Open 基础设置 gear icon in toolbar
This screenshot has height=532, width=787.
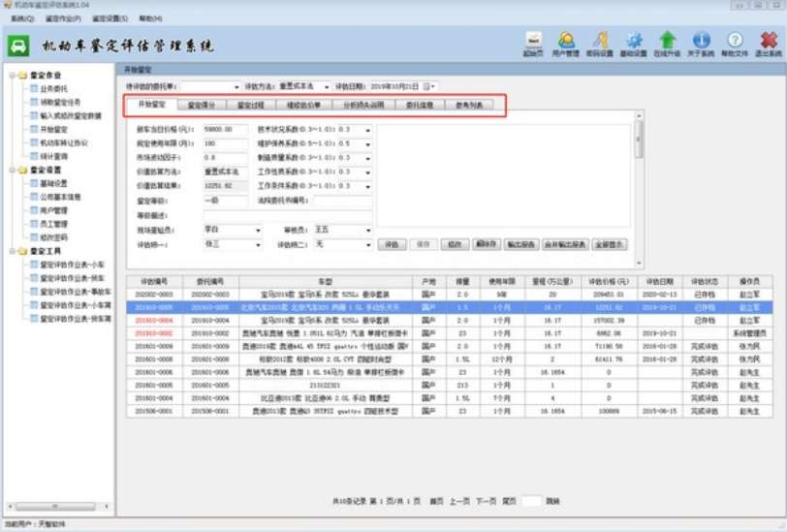pyautogui.click(x=633, y=43)
